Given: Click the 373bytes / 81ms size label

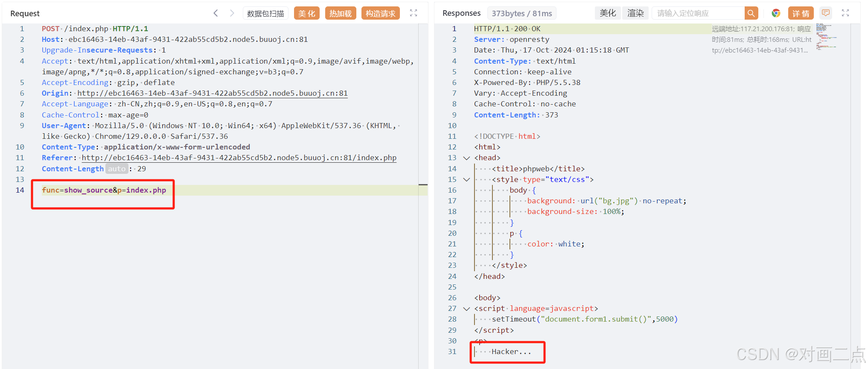Looking at the screenshot, I should [x=522, y=13].
